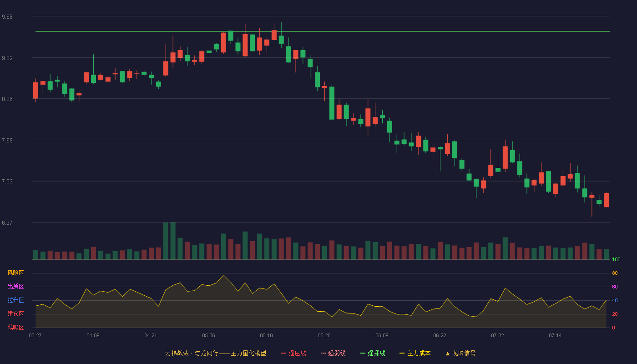Click the 05-06 date label

208,335
